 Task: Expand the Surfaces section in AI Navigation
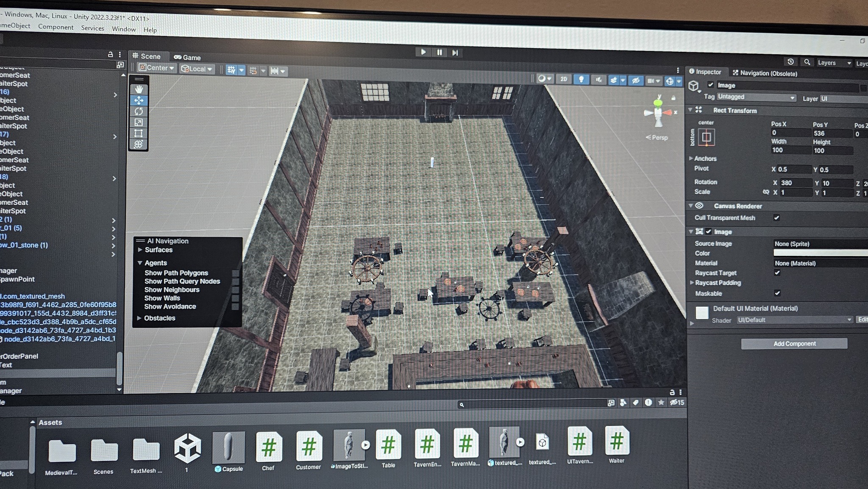pyautogui.click(x=139, y=250)
